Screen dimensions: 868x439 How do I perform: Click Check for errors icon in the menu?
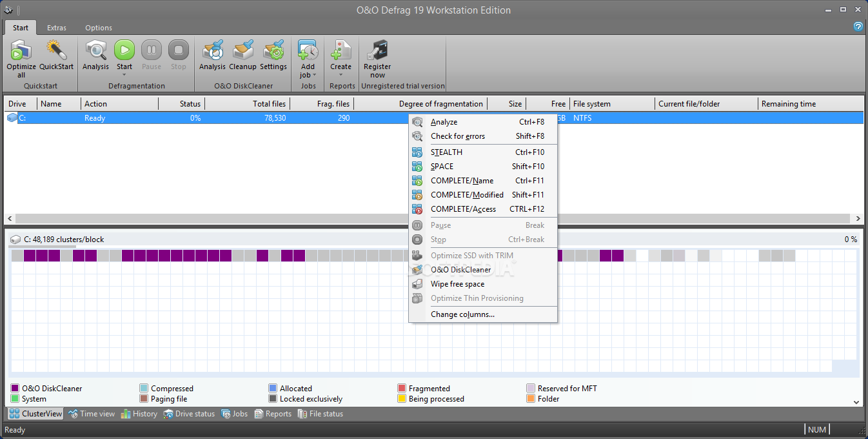pyautogui.click(x=418, y=136)
